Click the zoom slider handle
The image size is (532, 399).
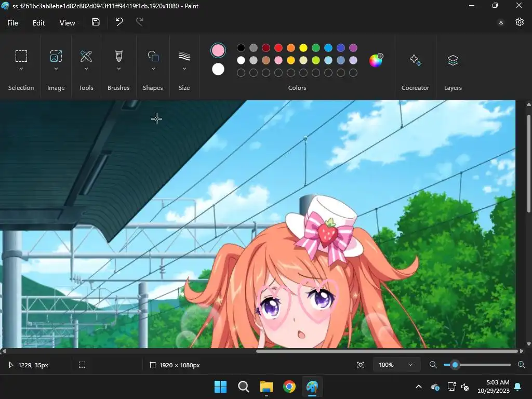[455, 365]
